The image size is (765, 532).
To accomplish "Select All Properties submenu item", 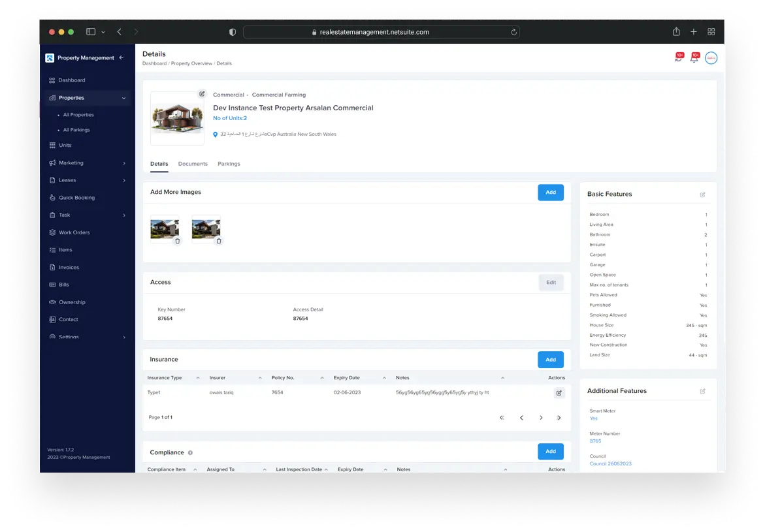I will coord(78,115).
